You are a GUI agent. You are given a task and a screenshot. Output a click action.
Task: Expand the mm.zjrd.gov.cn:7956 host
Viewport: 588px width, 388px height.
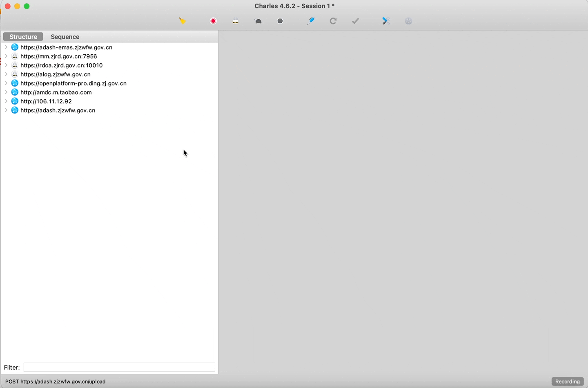[x=6, y=56]
